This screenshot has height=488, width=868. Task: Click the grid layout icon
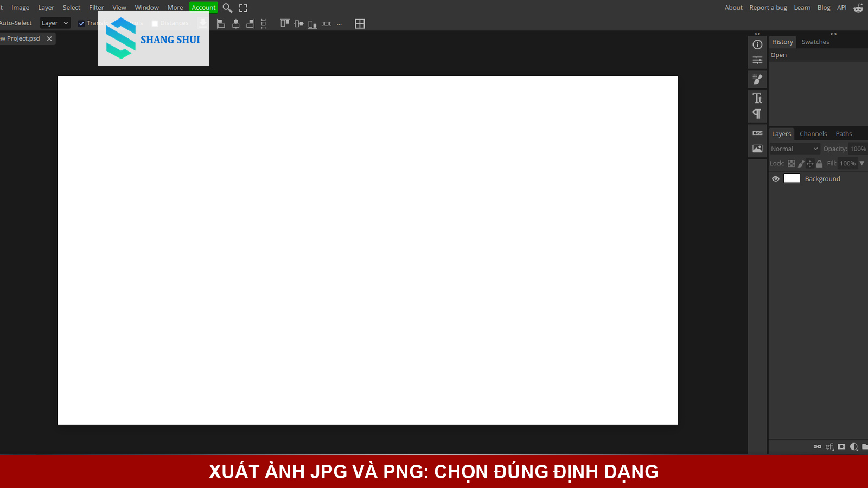(360, 24)
